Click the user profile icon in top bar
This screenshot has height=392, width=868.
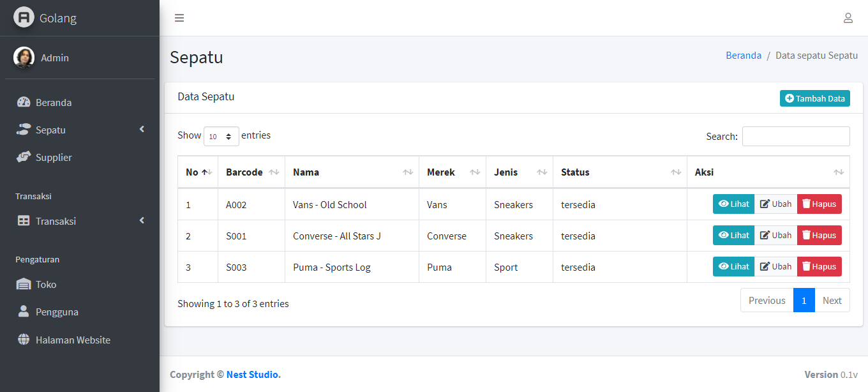click(x=848, y=18)
